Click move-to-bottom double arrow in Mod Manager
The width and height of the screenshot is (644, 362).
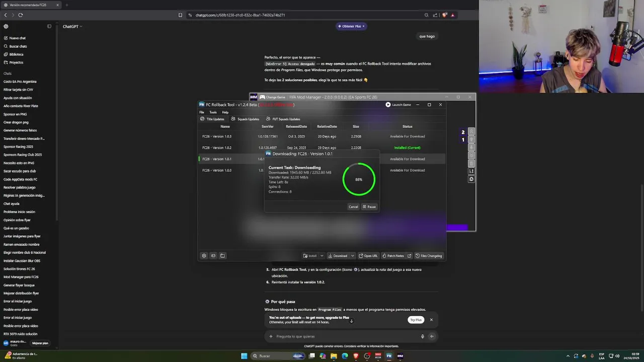pos(471,155)
